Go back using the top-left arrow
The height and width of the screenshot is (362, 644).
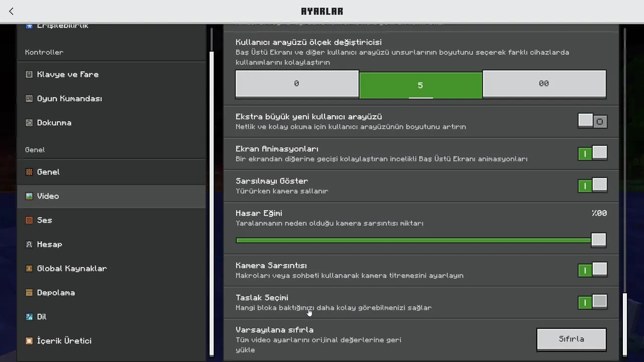pos(12,11)
